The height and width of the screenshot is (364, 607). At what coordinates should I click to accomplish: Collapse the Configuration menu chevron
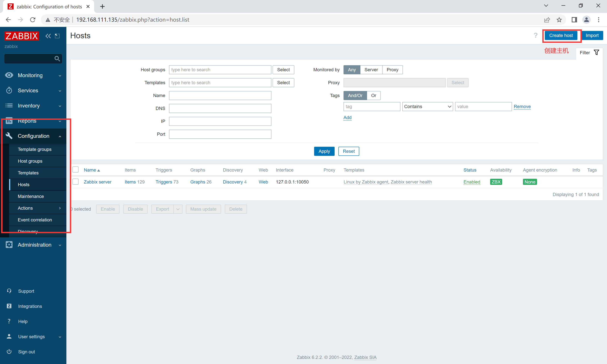click(60, 136)
